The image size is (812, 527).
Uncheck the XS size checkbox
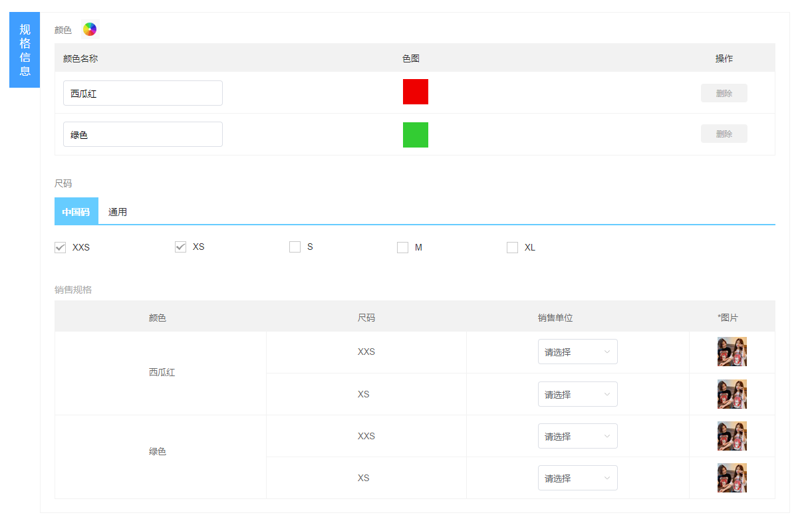tap(180, 247)
